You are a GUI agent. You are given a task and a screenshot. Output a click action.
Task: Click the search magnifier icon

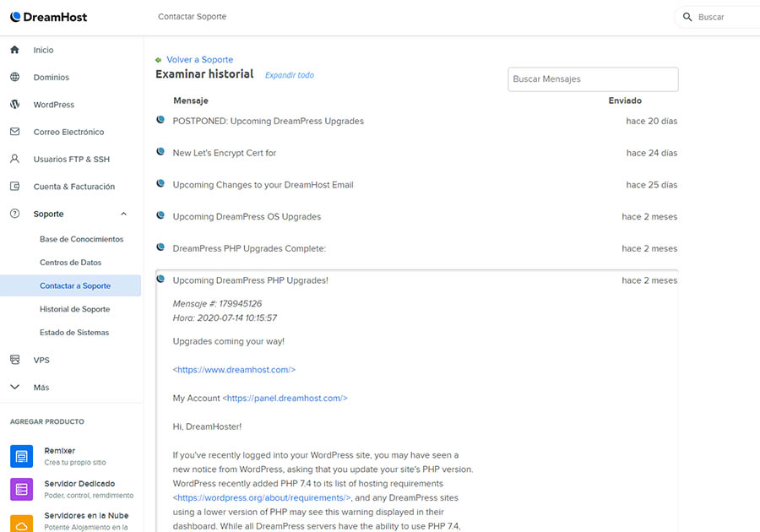click(687, 17)
